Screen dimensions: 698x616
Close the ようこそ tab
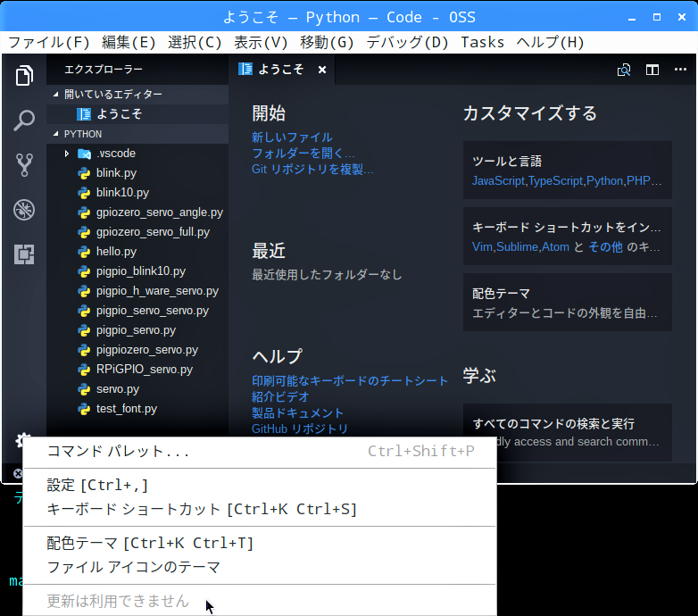(x=322, y=70)
